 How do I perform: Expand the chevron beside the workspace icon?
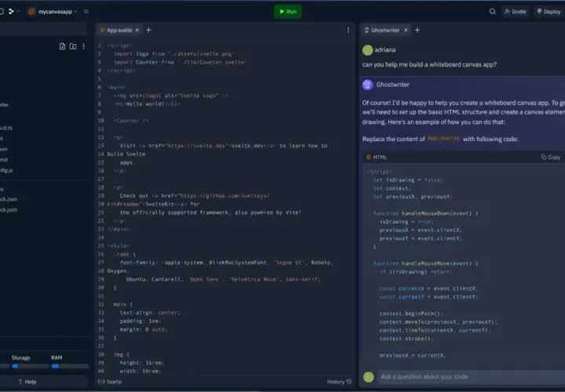pos(18,12)
